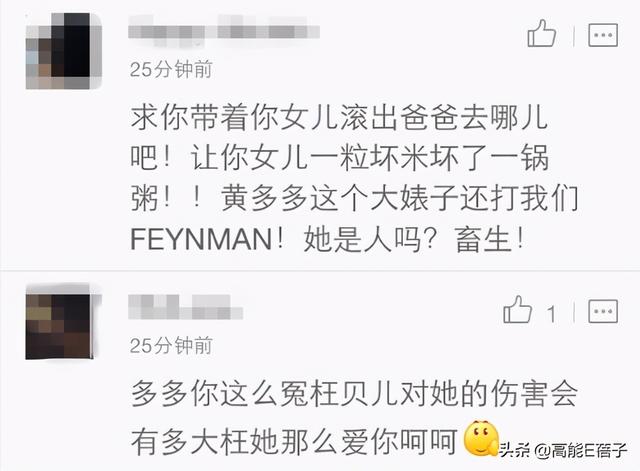Open the second commenter's blurred username
This screenshot has width=640, height=471.
[186, 307]
